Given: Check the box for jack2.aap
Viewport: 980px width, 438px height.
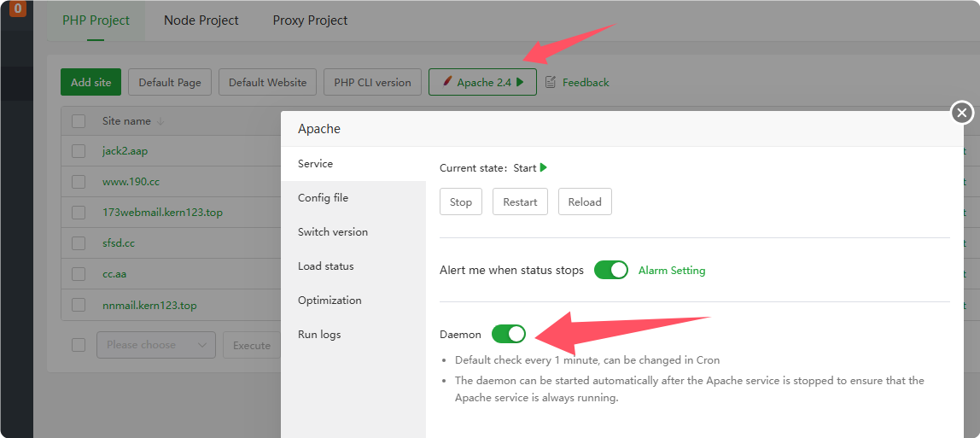Looking at the screenshot, I should pos(79,151).
